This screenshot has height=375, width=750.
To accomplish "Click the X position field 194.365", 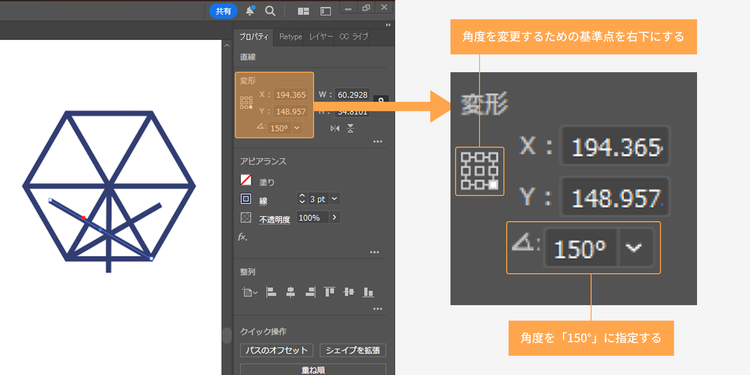I will (291, 95).
